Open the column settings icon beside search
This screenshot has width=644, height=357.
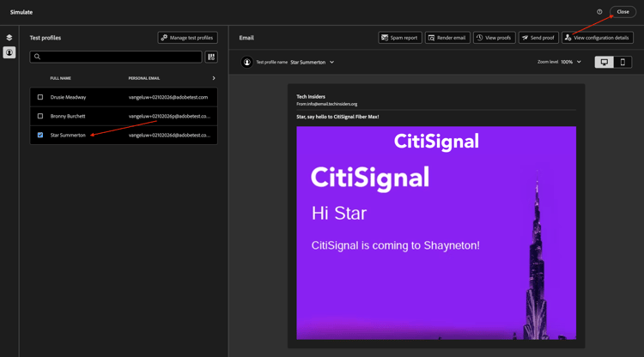[211, 57]
